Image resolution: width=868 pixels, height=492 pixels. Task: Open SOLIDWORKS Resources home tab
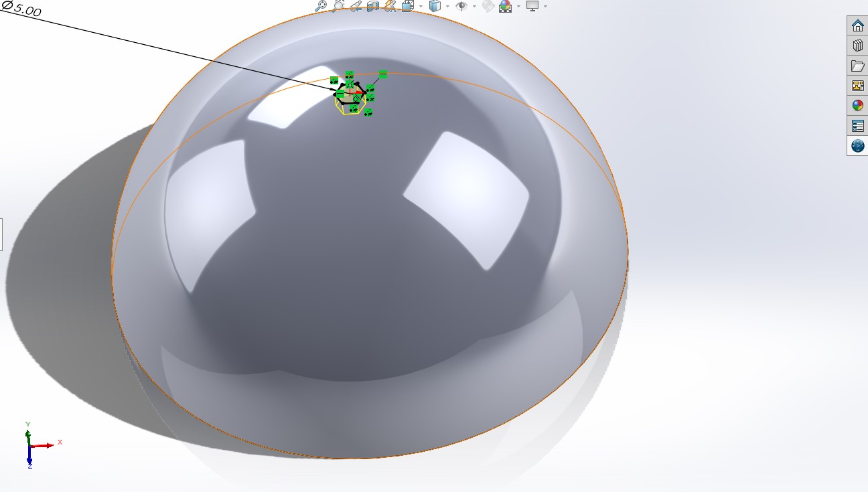point(857,25)
